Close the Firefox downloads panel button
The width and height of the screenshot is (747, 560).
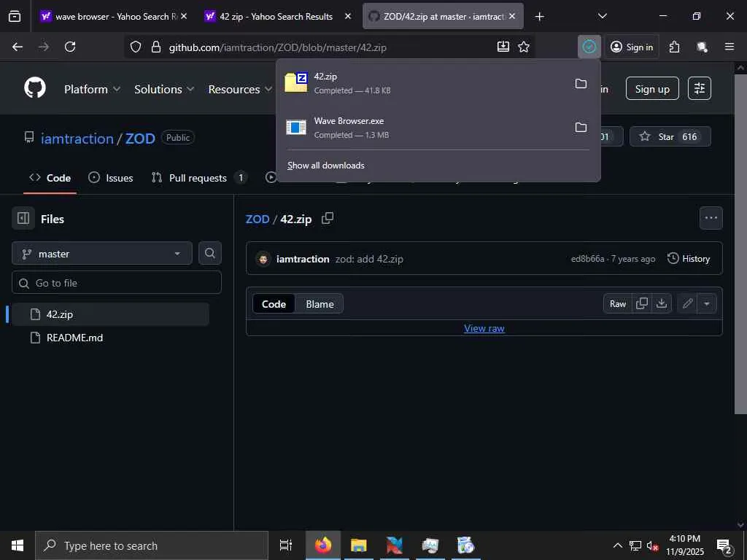(x=589, y=47)
